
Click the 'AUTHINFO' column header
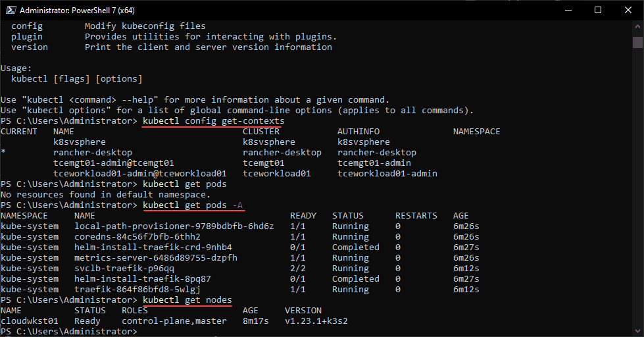[358, 132]
